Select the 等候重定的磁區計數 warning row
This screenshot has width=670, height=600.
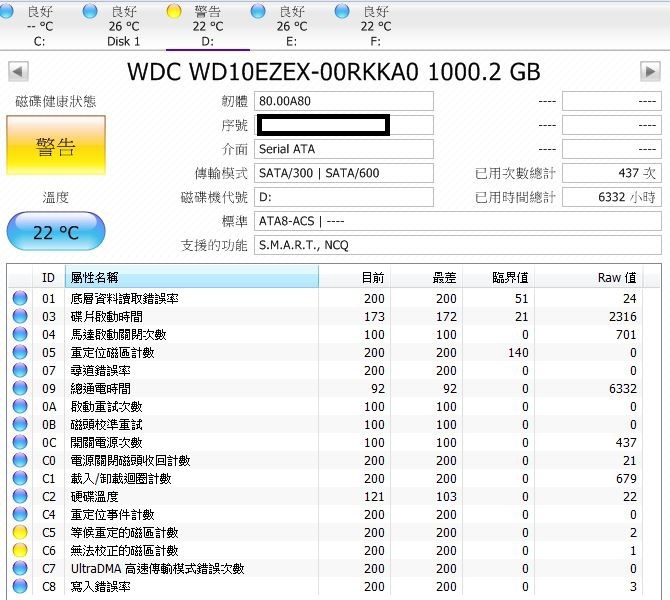325,532
